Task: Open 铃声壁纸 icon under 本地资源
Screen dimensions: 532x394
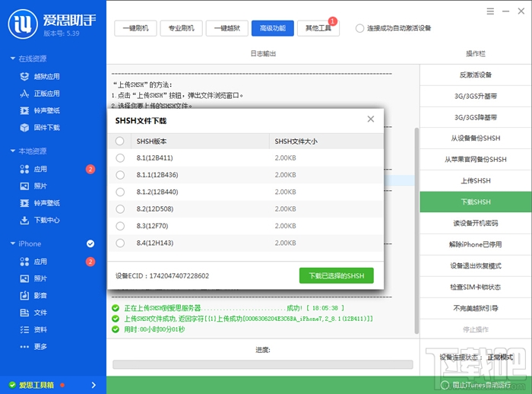Action: pos(24,203)
